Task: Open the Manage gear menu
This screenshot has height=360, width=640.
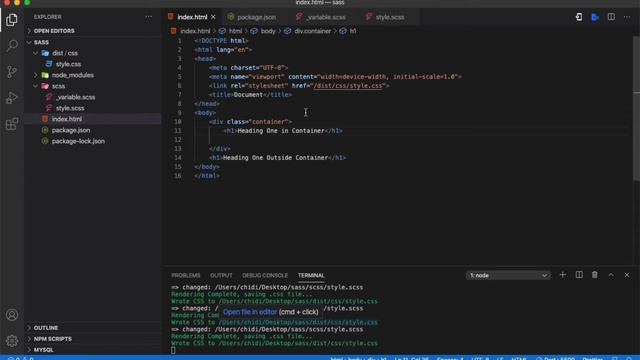Action: pyautogui.click(x=12, y=340)
